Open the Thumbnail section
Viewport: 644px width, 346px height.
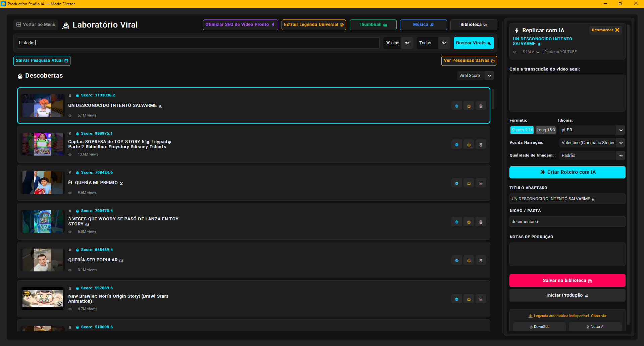[x=373, y=25]
